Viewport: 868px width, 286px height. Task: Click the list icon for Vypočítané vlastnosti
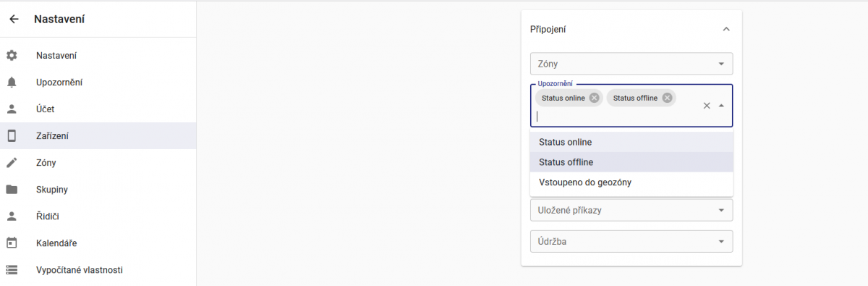[12, 270]
